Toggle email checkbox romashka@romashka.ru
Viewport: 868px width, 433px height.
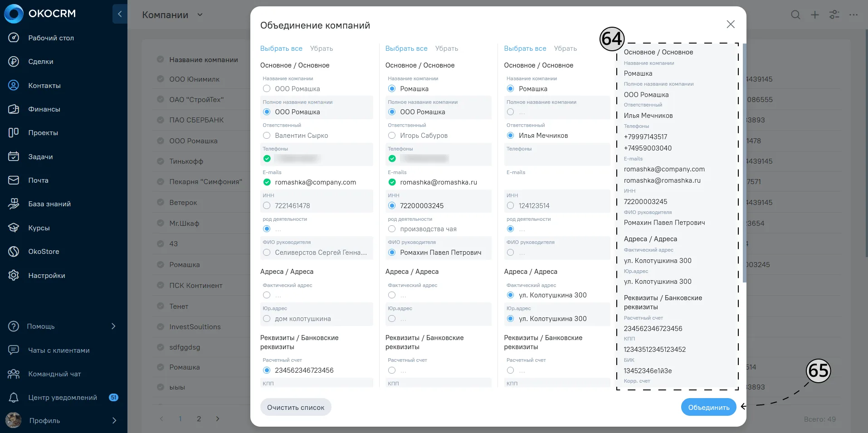[392, 182]
